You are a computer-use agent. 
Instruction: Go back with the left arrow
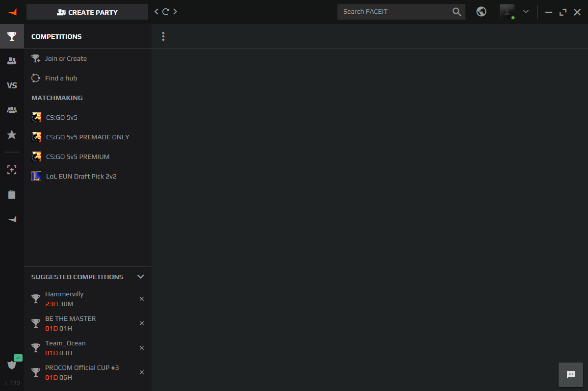pyautogui.click(x=156, y=12)
